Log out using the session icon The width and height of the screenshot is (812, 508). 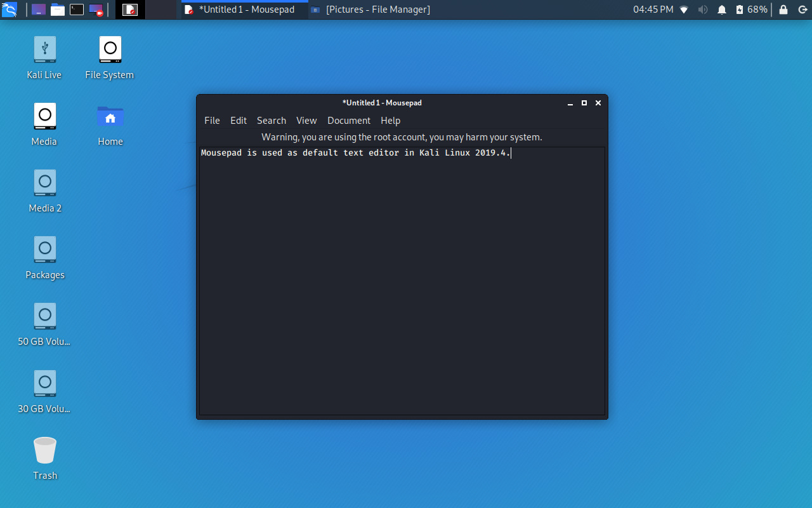pyautogui.click(x=801, y=10)
